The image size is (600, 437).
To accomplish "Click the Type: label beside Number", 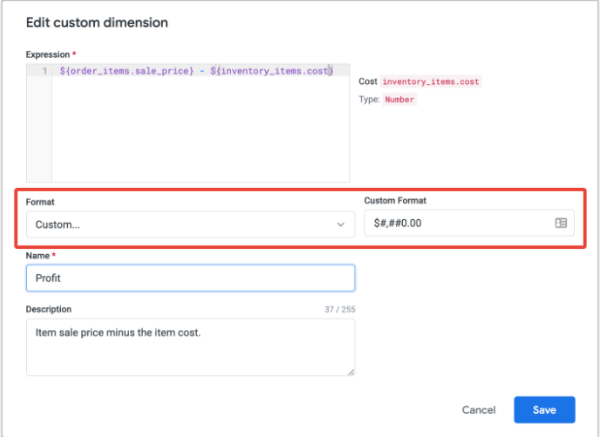I will pos(369,99).
